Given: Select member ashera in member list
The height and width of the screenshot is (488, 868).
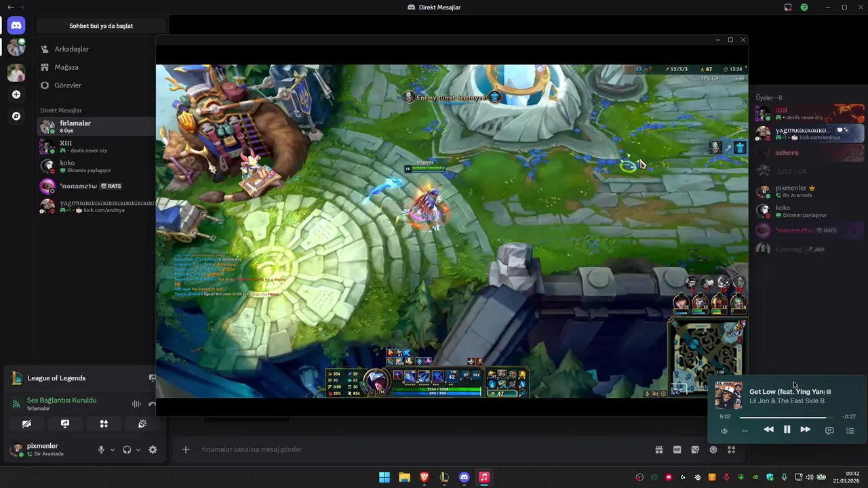Looking at the screenshot, I should (x=810, y=152).
